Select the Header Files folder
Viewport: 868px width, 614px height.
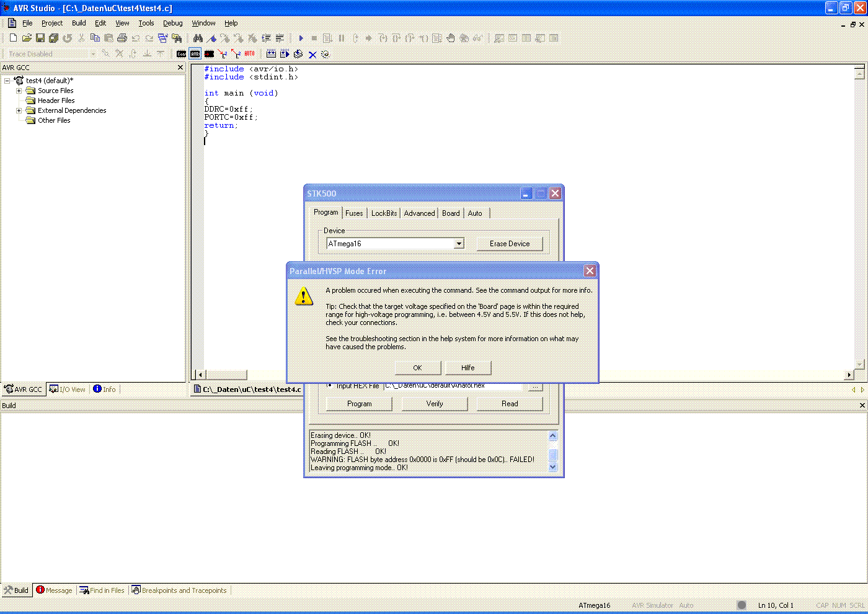click(x=50, y=100)
